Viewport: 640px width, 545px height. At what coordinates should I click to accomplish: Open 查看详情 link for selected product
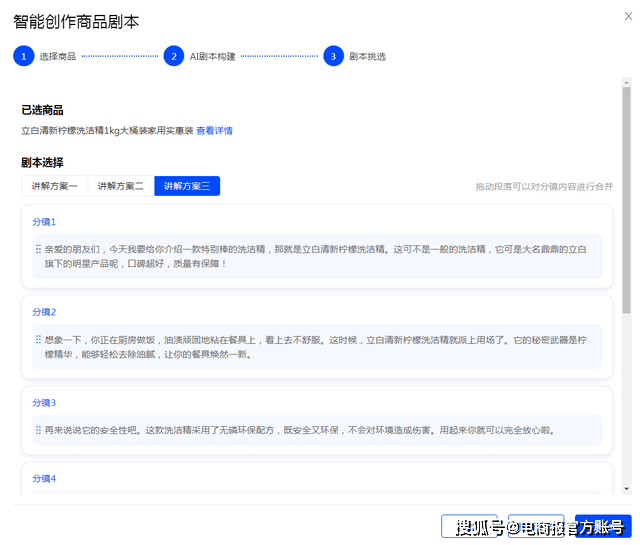coord(215,131)
